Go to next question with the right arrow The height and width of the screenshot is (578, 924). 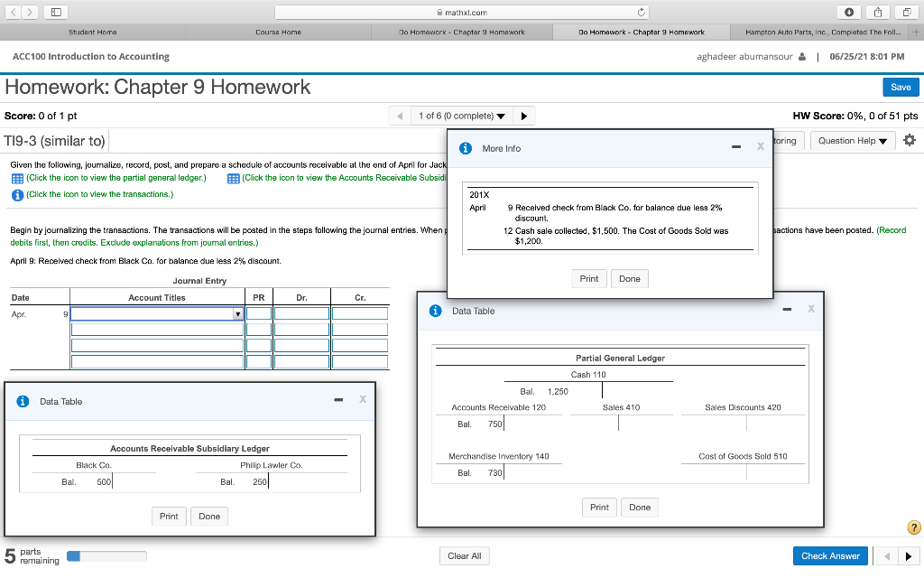[x=524, y=116]
